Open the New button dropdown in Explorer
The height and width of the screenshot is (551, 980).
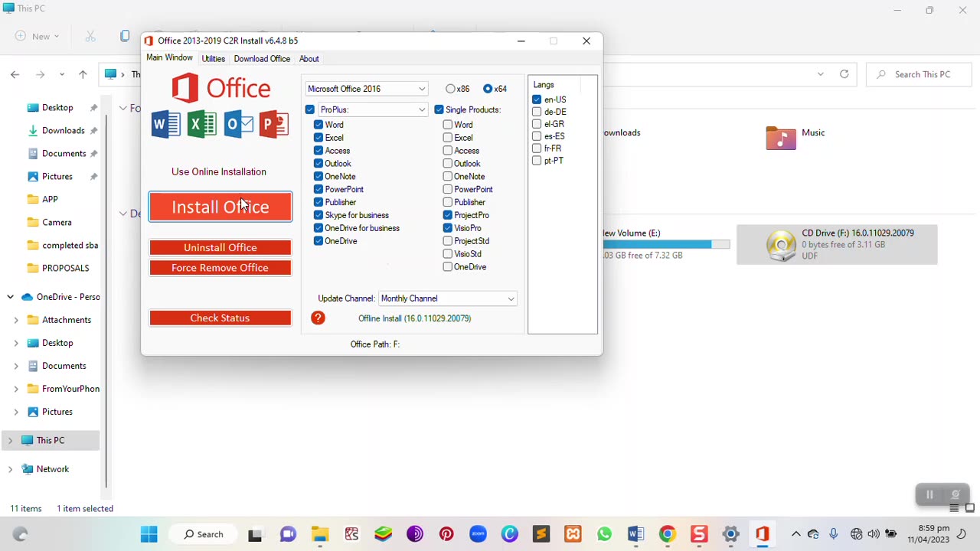[x=38, y=36]
